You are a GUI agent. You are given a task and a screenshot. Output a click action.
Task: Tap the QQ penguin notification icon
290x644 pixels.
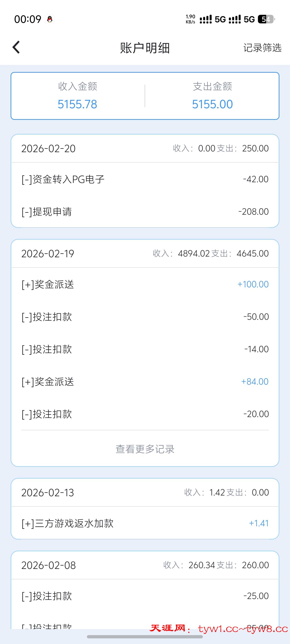pyautogui.click(x=50, y=19)
